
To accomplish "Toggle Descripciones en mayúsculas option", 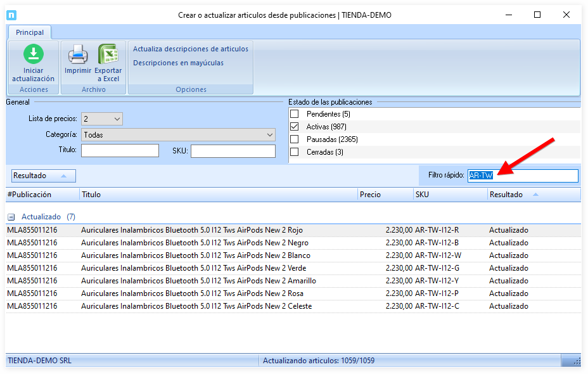I will click(x=178, y=63).
